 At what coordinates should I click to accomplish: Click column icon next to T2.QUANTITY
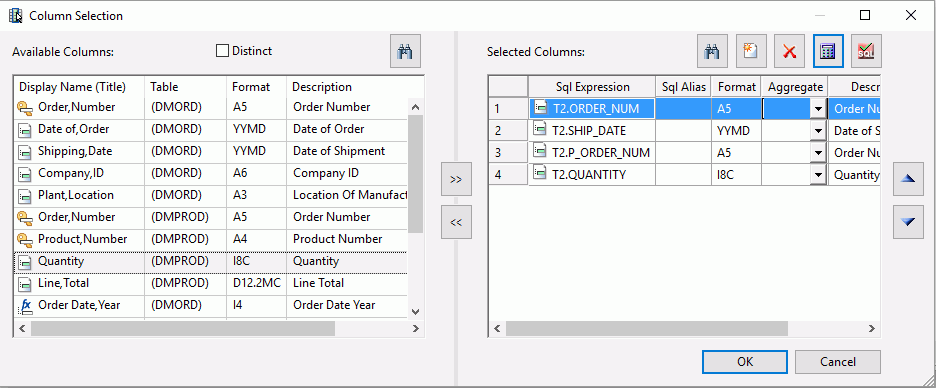point(540,174)
